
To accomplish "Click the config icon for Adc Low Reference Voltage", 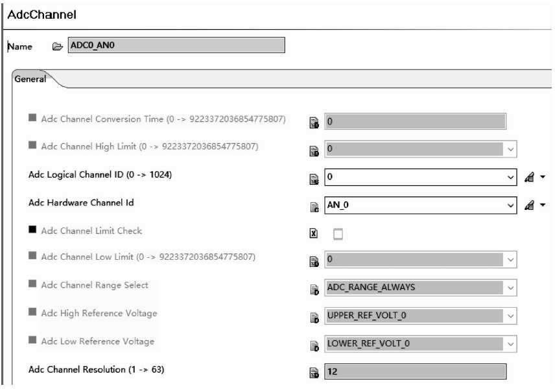I will click(314, 345).
